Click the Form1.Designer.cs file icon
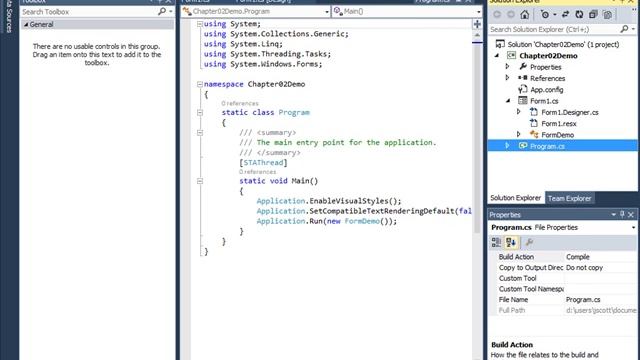 point(534,112)
